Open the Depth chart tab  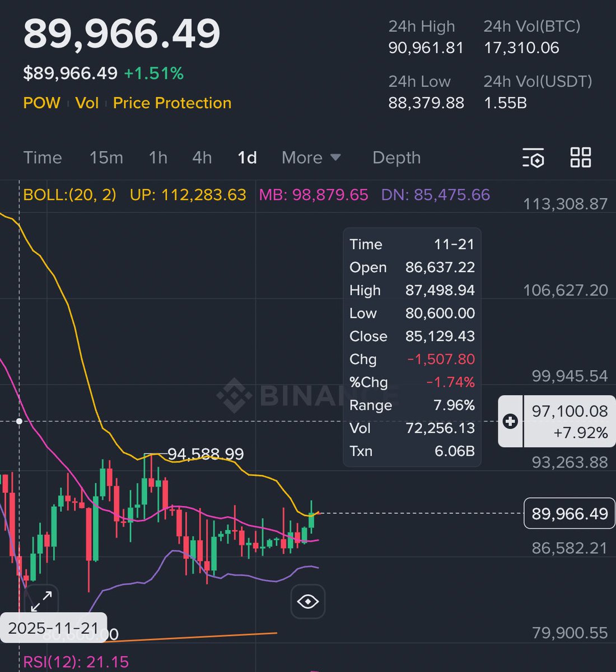[x=396, y=157]
